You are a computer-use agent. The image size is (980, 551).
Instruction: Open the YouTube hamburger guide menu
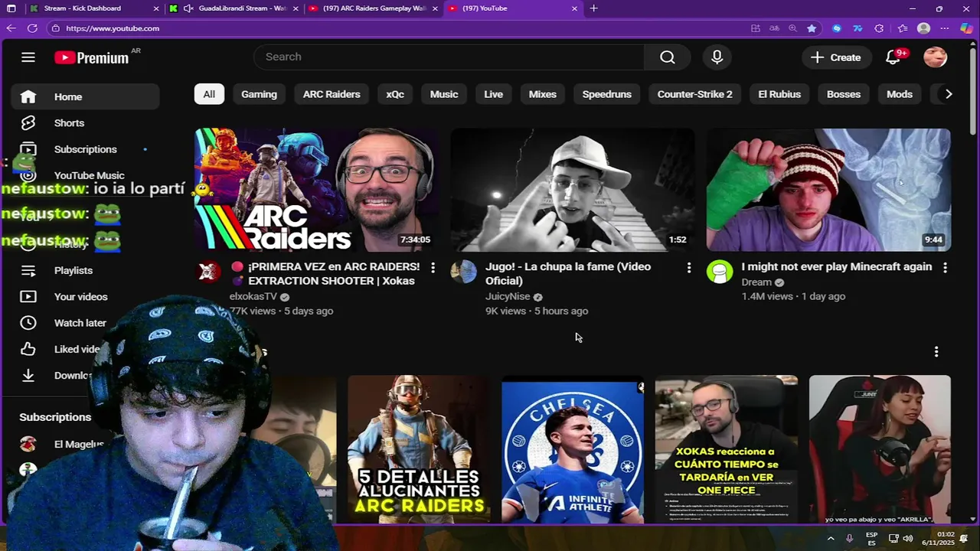28,57
